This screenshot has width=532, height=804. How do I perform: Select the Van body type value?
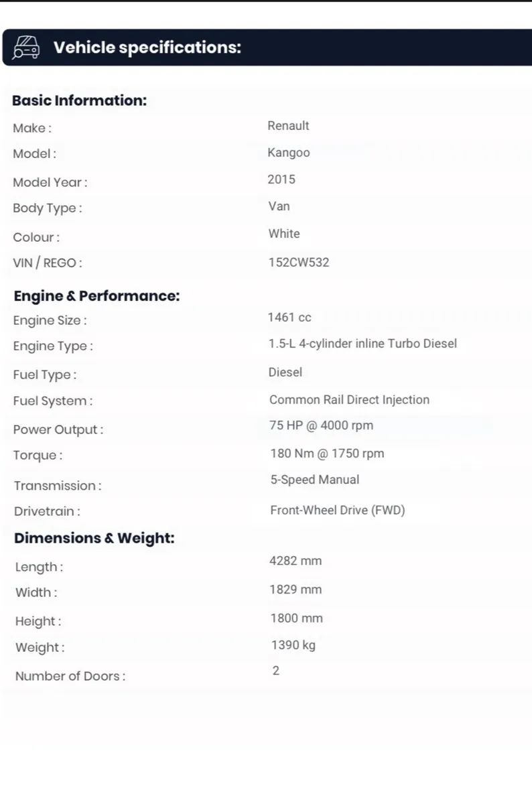click(279, 206)
